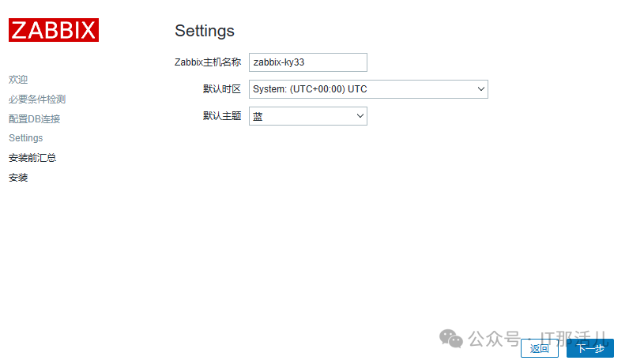Click the 公众号 IT那活儿 watermark text

[538, 339]
